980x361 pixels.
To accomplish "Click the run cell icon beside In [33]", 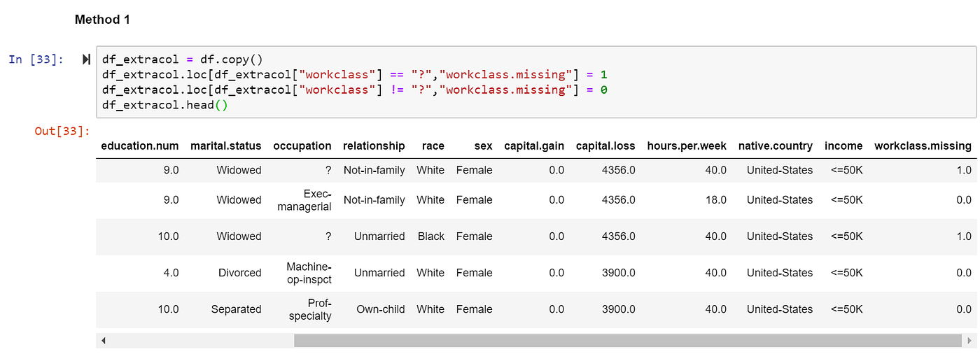I will [86, 59].
